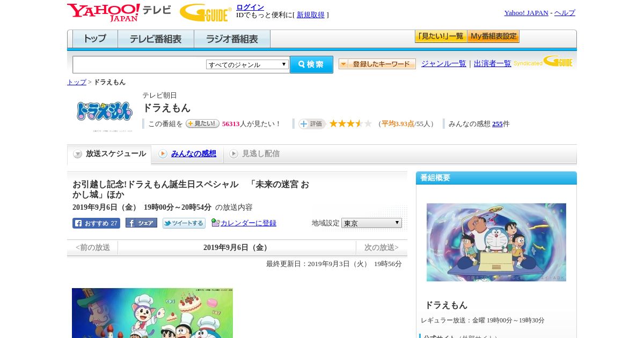Open the「見たい!」一覧 button
The image size is (644, 338).
tap(441, 36)
